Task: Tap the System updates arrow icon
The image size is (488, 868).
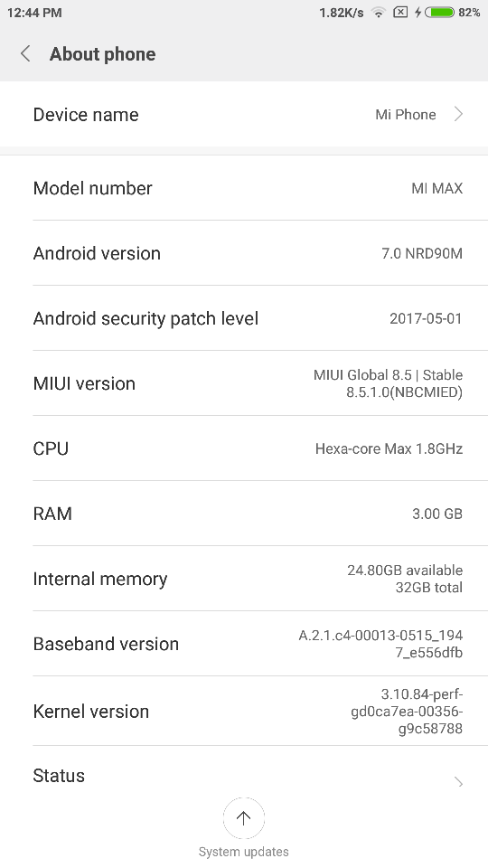Action: coord(243,818)
